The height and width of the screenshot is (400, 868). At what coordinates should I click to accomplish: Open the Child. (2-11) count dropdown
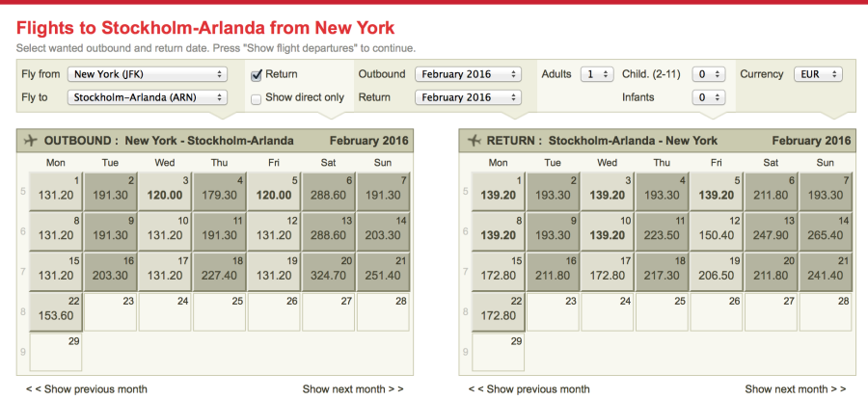coord(708,74)
